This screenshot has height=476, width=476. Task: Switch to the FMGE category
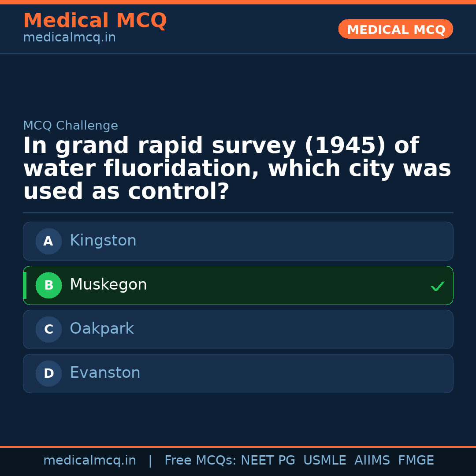click(x=416, y=460)
